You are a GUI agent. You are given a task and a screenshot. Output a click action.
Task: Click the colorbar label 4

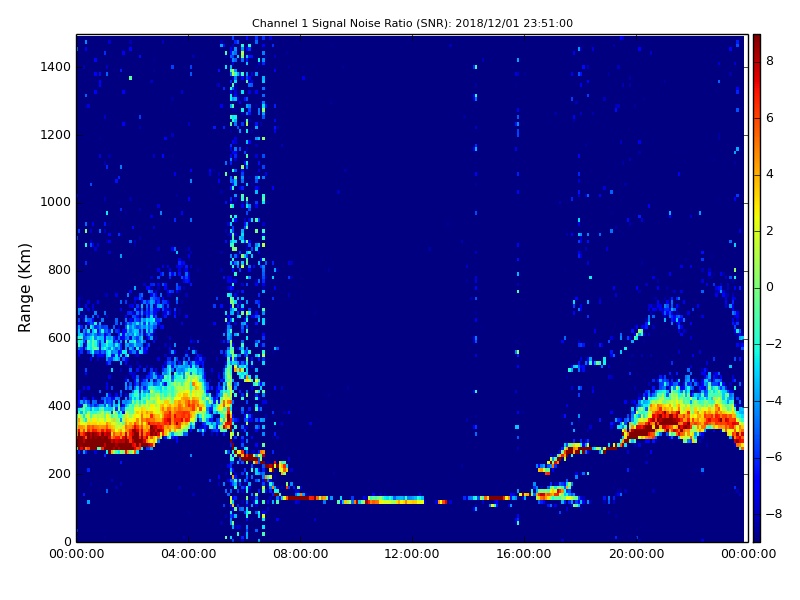(x=770, y=174)
